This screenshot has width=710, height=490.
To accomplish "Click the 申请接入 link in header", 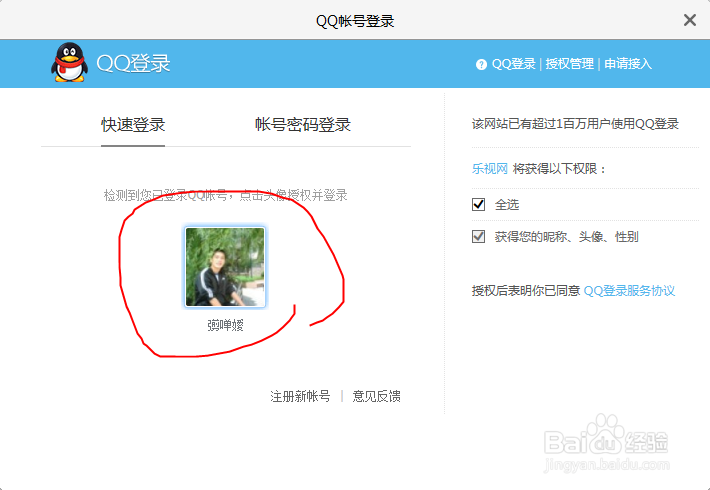I will (628, 64).
